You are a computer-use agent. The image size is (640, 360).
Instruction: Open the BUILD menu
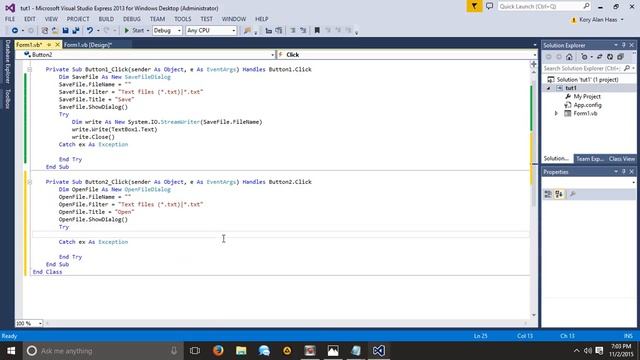(106, 19)
